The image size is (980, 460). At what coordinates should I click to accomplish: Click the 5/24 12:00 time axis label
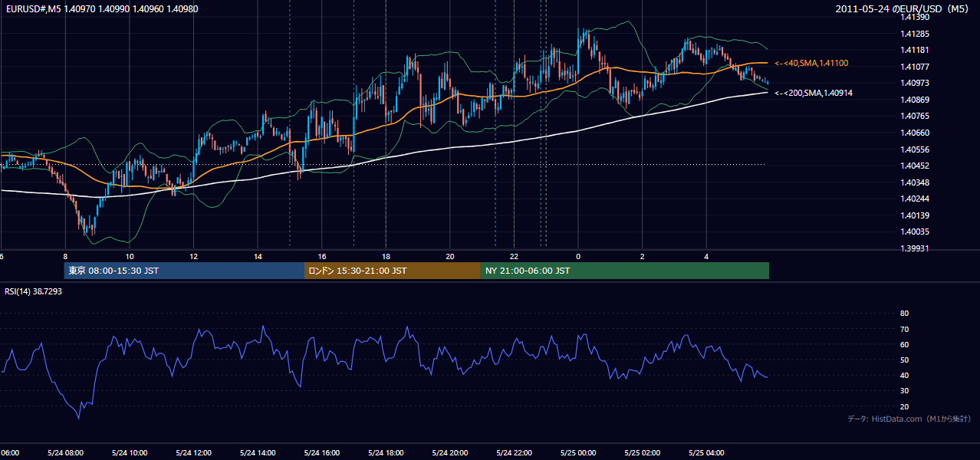pos(194,452)
